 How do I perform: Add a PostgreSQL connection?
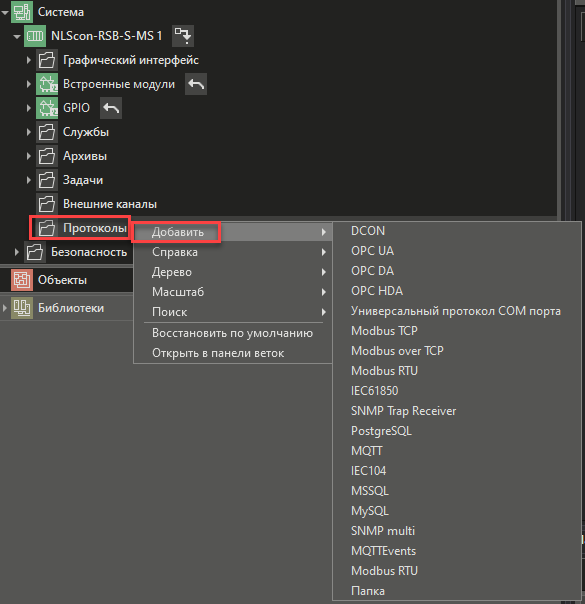pyautogui.click(x=457, y=431)
